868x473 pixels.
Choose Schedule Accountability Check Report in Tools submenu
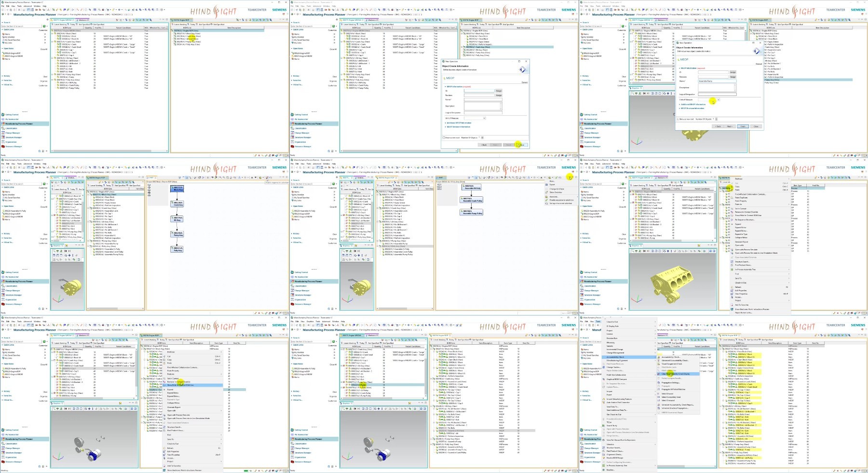(x=678, y=405)
